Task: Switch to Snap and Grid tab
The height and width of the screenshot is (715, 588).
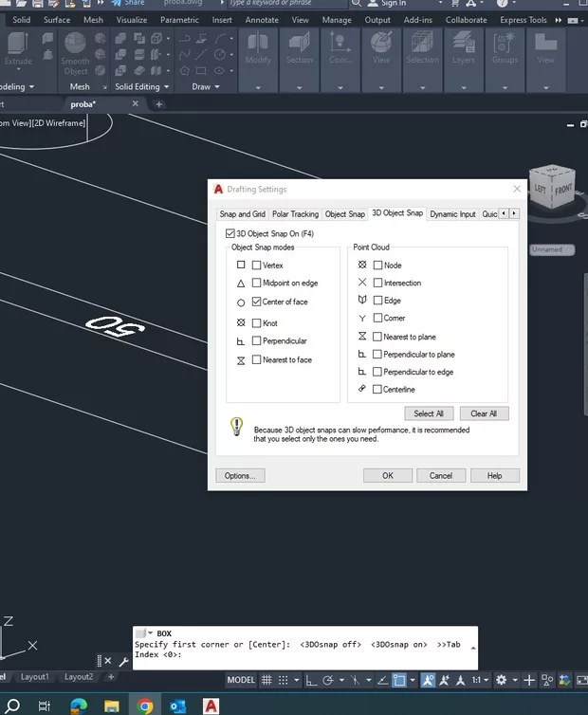Action: click(x=242, y=214)
